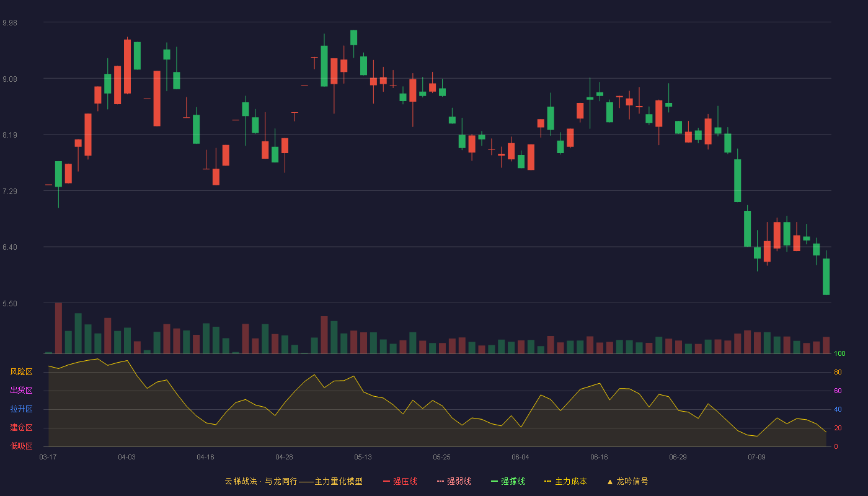Click the 04-16 date label
This screenshot has width=868, height=496.
[x=205, y=457]
